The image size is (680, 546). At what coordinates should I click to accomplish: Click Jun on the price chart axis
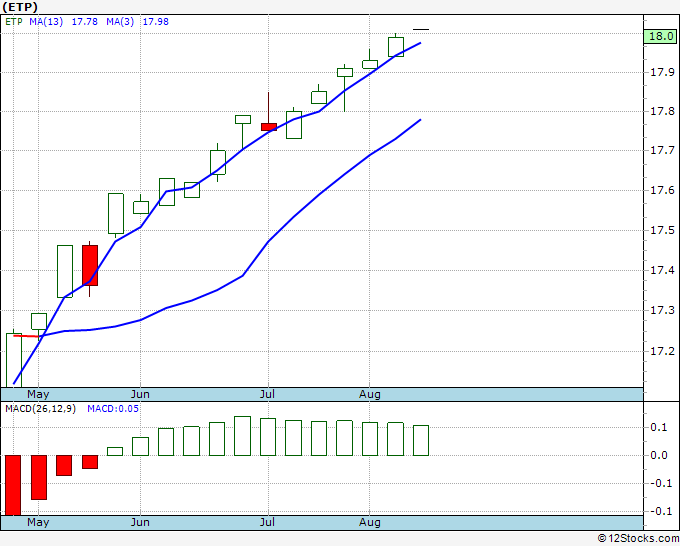pos(140,395)
